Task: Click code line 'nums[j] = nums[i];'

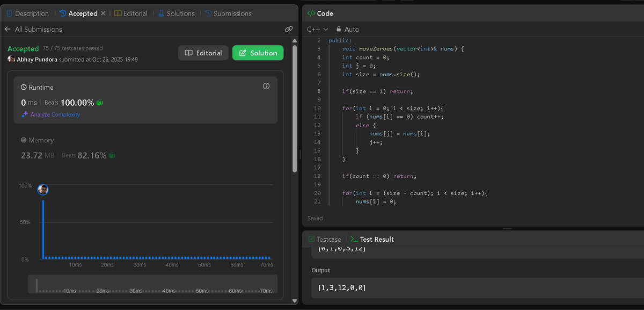Action: [x=400, y=134]
